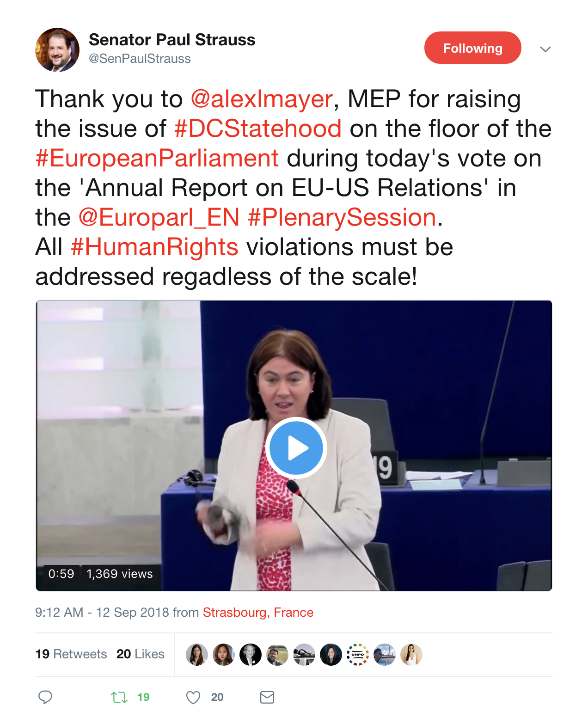The width and height of the screenshot is (588, 724).
Task: Click the first liker avatar thumbnail
Action: tap(197, 655)
